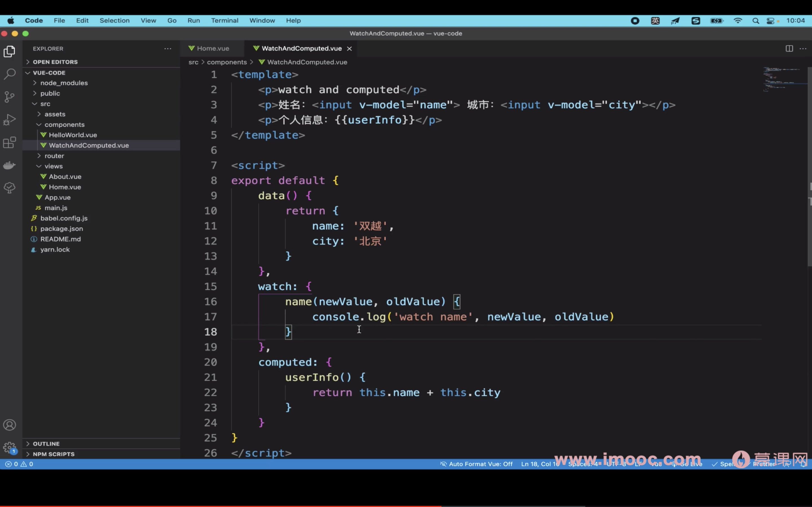Open the Manage gear icon
This screenshot has width=812, height=507.
(x=9, y=447)
